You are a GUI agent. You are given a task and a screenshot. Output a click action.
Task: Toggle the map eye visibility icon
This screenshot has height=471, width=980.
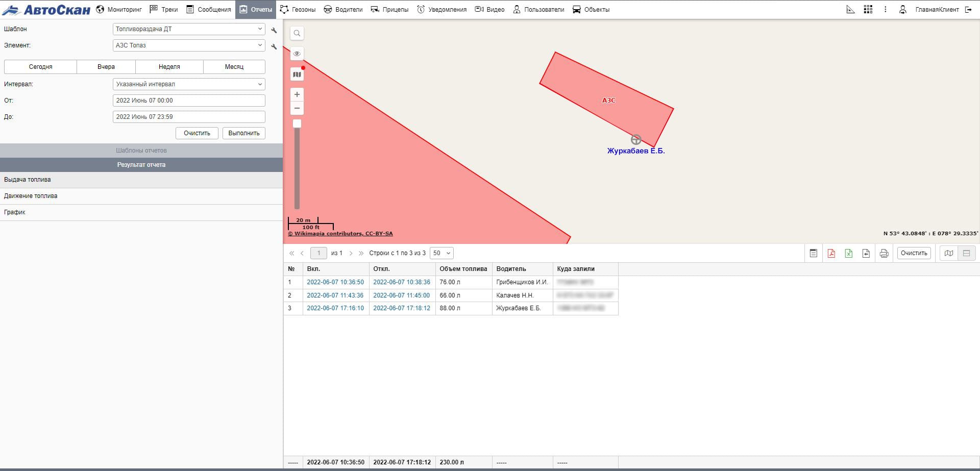pyautogui.click(x=297, y=54)
